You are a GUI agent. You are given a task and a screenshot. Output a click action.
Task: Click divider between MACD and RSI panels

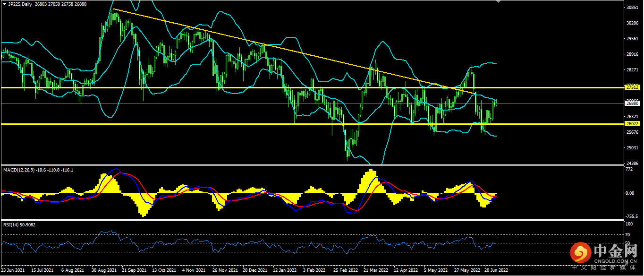[312, 220]
